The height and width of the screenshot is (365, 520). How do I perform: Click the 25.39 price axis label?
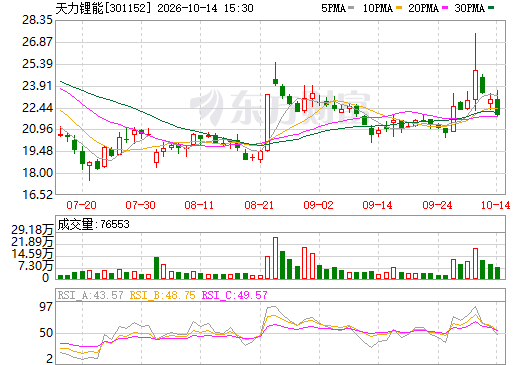tap(37, 64)
